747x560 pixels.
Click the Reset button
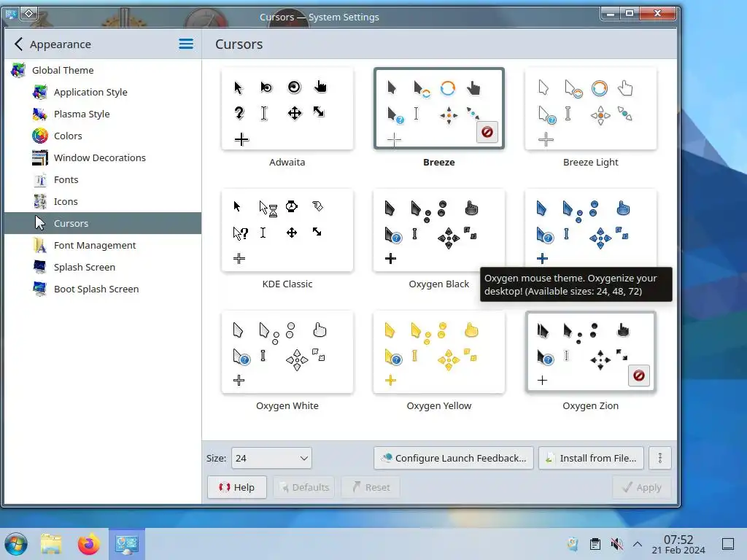coord(371,487)
